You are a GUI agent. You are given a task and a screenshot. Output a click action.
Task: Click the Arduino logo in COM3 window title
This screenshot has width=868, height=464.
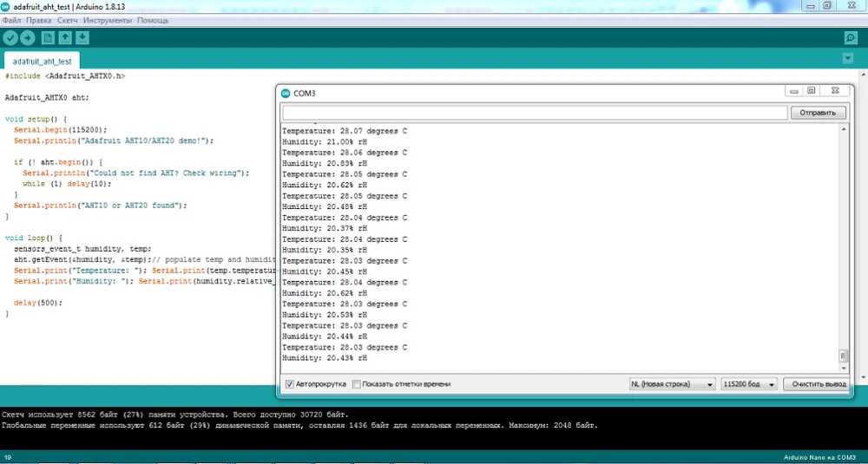[x=286, y=93]
